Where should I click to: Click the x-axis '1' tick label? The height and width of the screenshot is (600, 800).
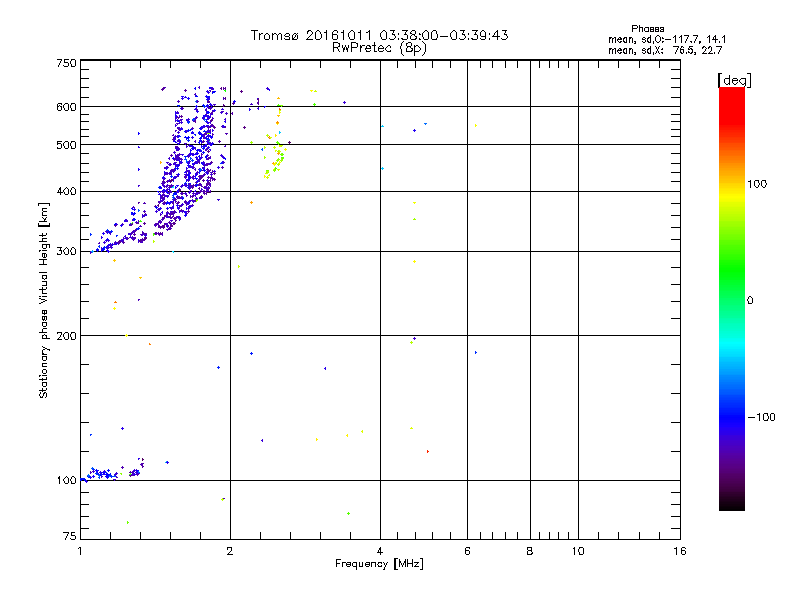[x=80, y=551]
